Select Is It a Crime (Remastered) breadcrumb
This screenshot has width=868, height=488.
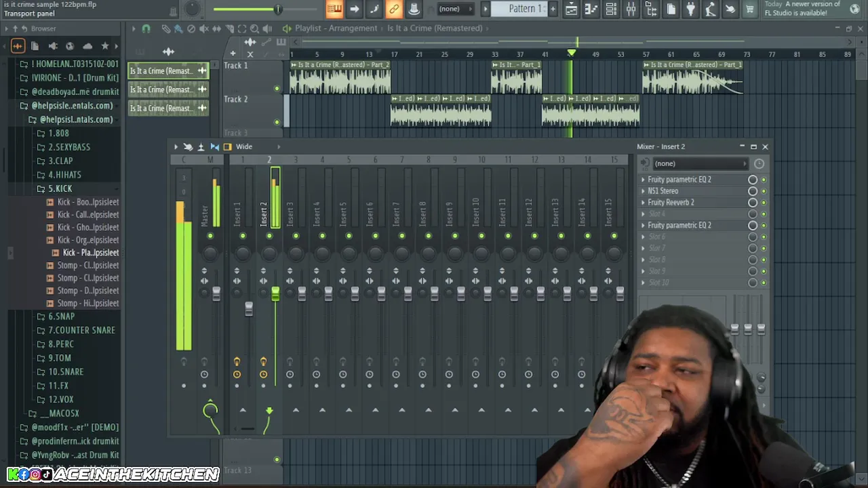coord(435,28)
